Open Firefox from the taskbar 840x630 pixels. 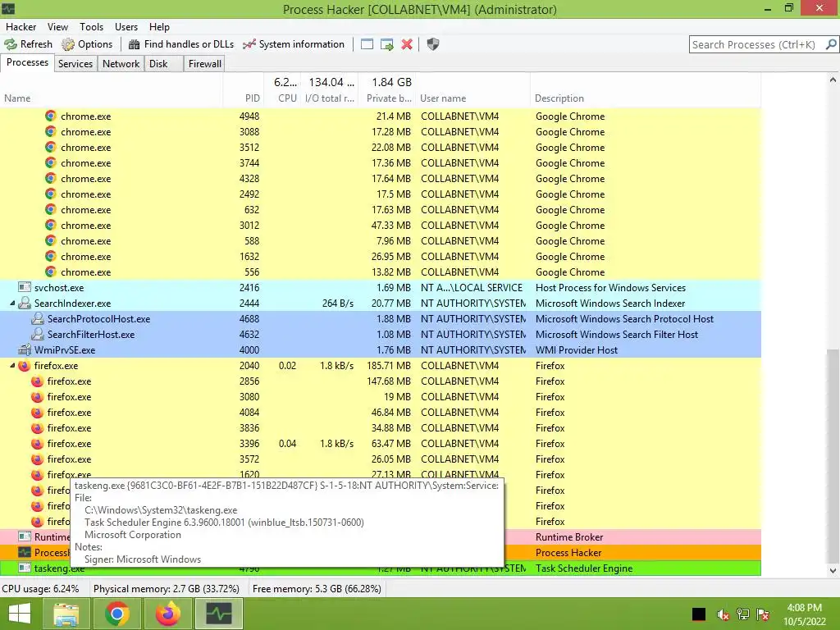click(167, 614)
